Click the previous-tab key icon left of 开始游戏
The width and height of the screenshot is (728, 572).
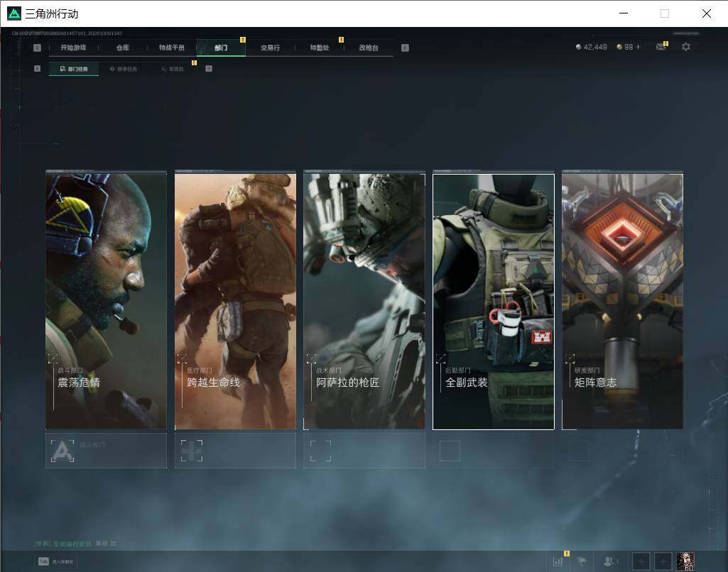pos(37,48)
